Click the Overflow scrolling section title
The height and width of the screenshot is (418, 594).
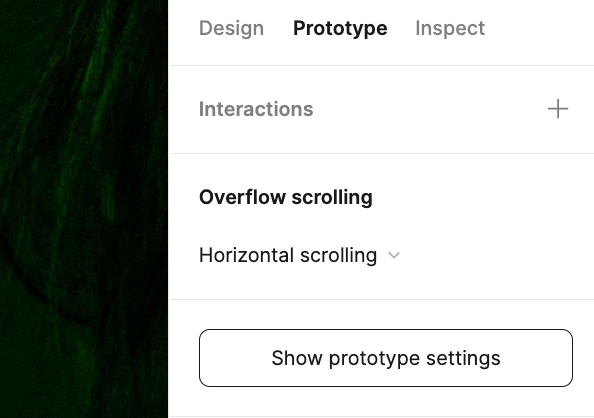pos(286,197)
